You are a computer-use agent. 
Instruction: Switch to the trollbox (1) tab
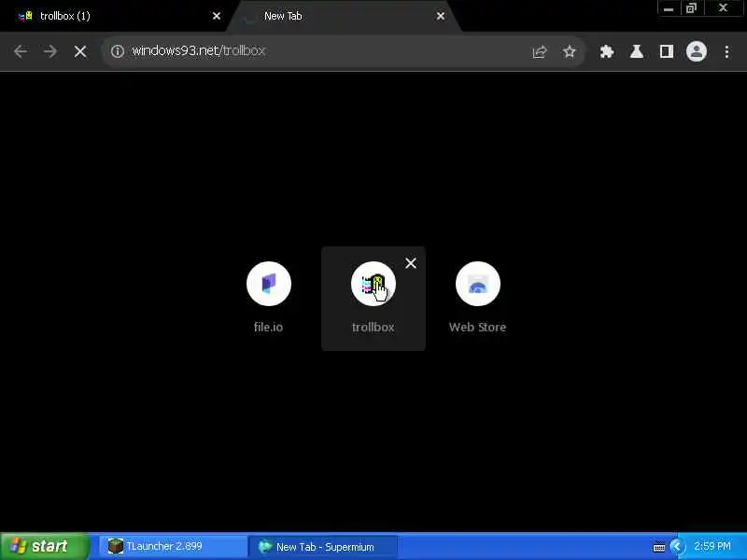pyautogui.click(x=114, y=16)
